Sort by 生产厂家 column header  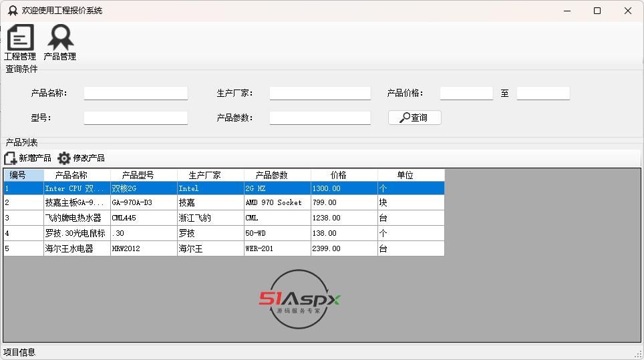pyautogui.click(x=210, y=175)
